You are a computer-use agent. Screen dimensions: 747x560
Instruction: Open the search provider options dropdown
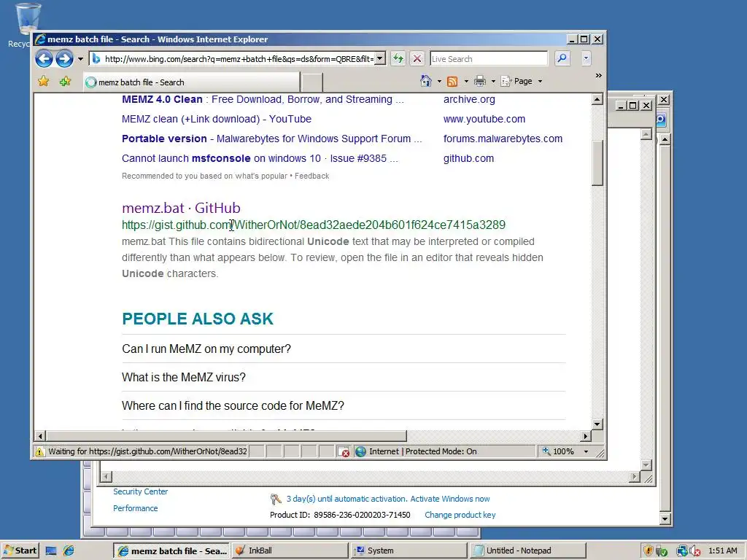click(x=586, y=59)
